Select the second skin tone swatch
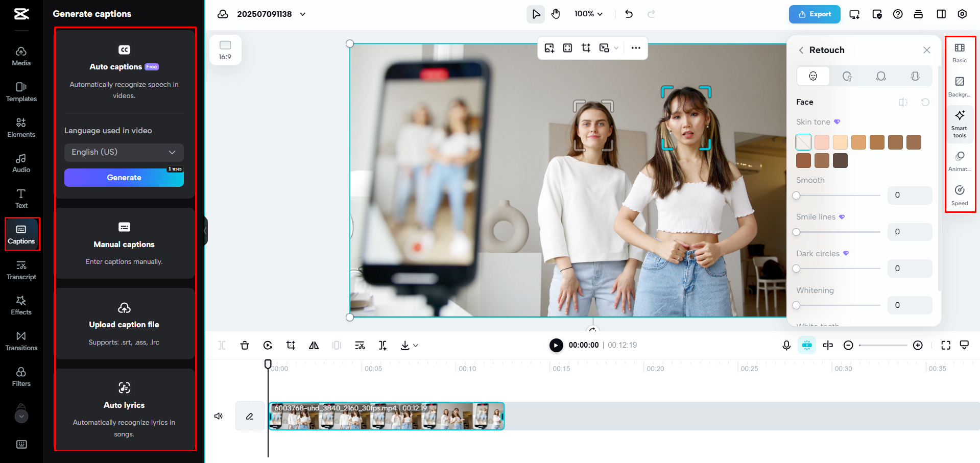Image resolution: width=980 pixels, height=463 pixels. point(822,142)
